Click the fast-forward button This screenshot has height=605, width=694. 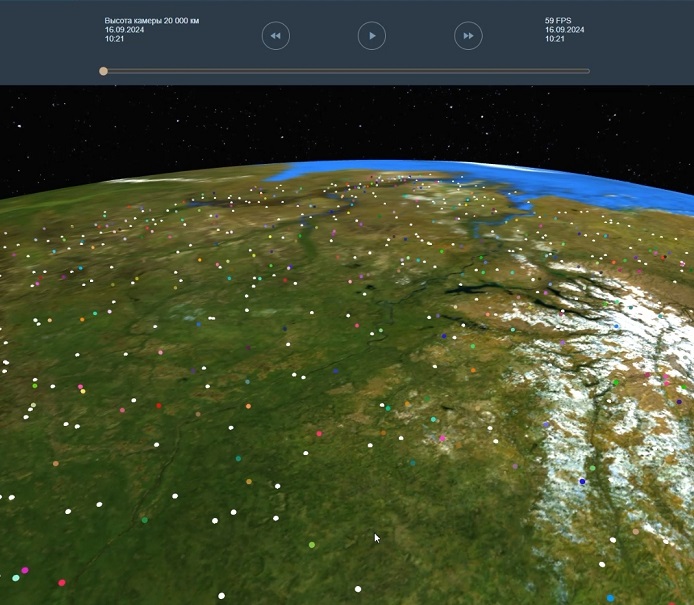pos(468,36)
